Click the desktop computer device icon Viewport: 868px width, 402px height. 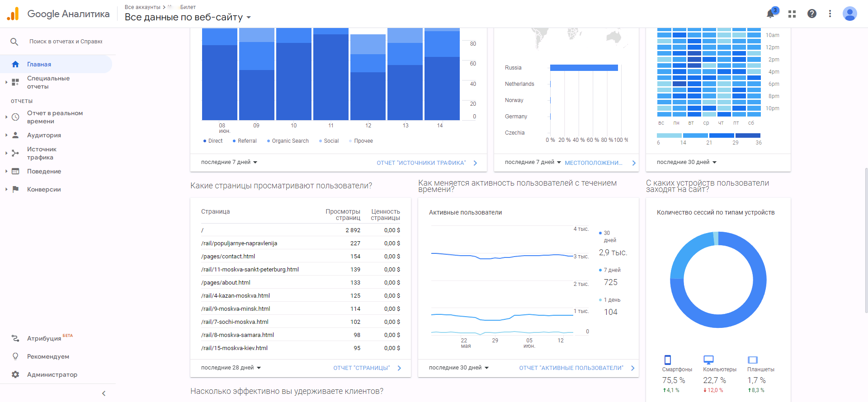point(708,360)
